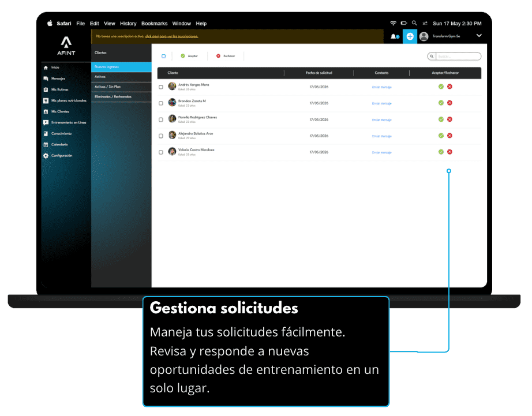Image resolution: width=532 pixels, height=416 pixels.
Task: Select the Activos tab
Action: pos(121,77)
